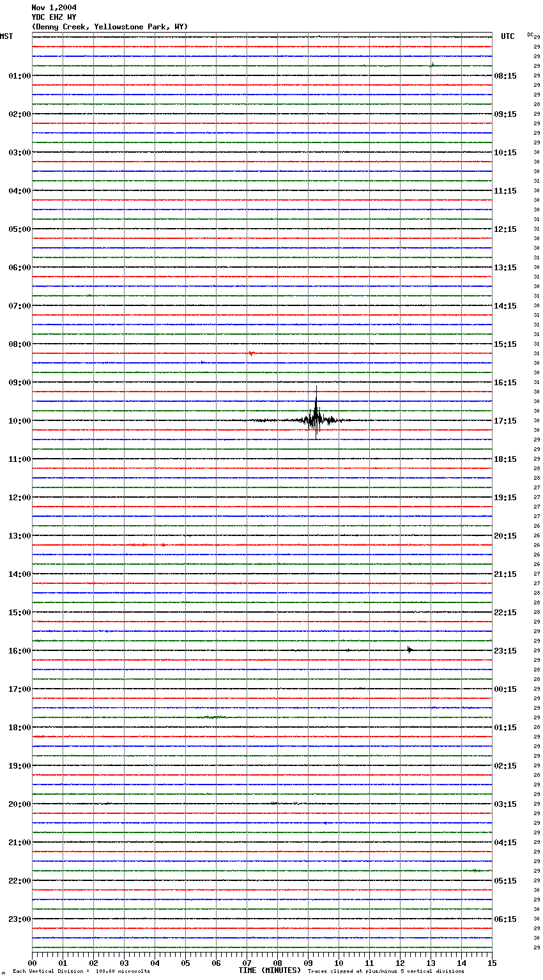Click the "10:00" MST row label

(x=20, y=421)
